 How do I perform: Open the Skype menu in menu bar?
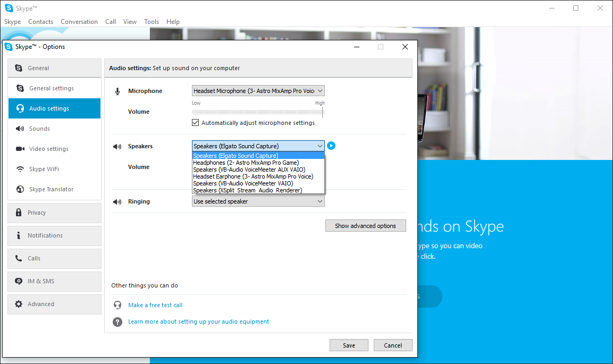tap(13, 22)
